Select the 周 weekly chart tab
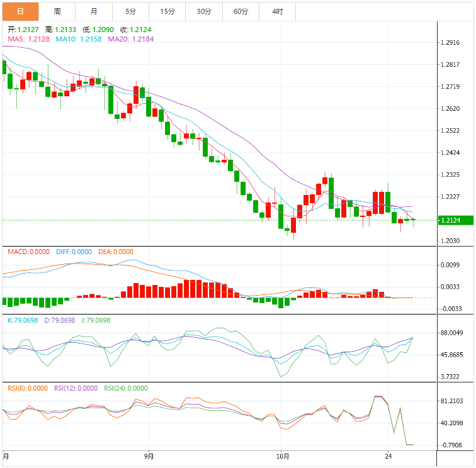This screenshot has width=476, height=468. coord(57,11)
